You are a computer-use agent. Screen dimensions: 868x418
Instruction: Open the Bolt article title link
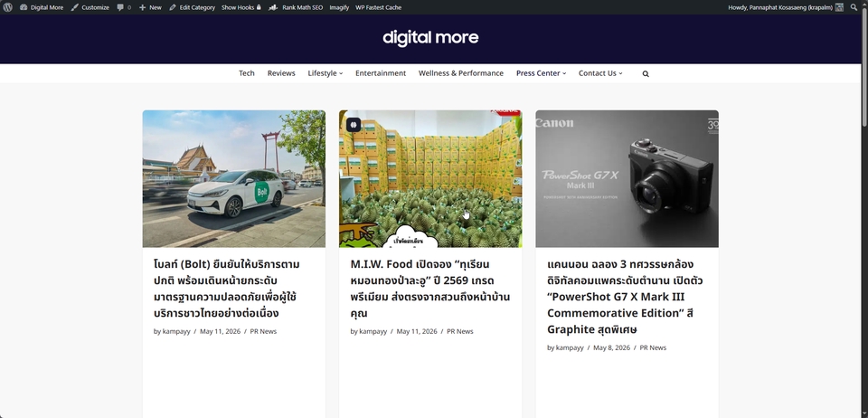[226, 289]
